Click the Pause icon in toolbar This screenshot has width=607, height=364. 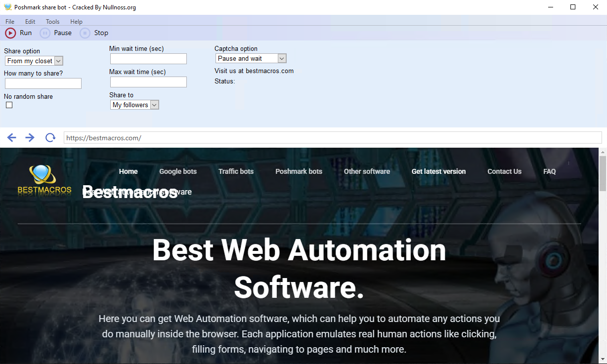[45, 33]
